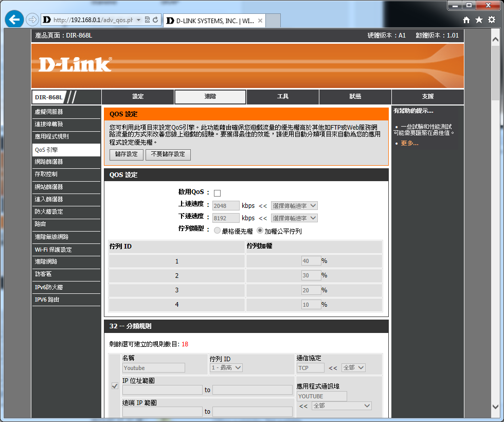Screen dimensions: 504x422
Task: Click the 更多... help link
Action: (409, 143)
